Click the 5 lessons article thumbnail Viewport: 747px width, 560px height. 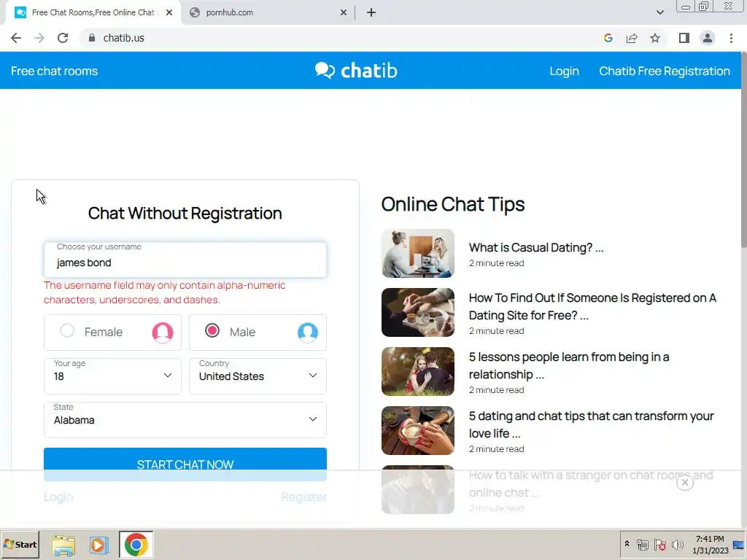tap(418, 371)
